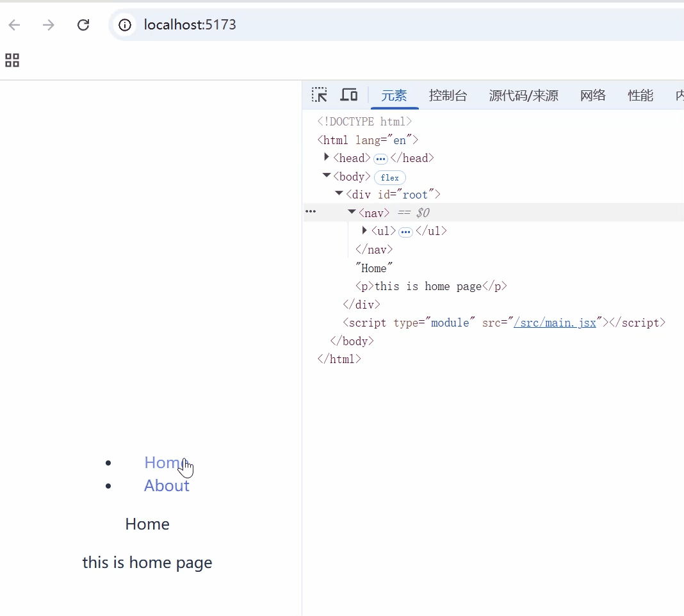This screenshot has width=684, height=616.
Task: Go back to previous page
Action: [x=14, y=25]
